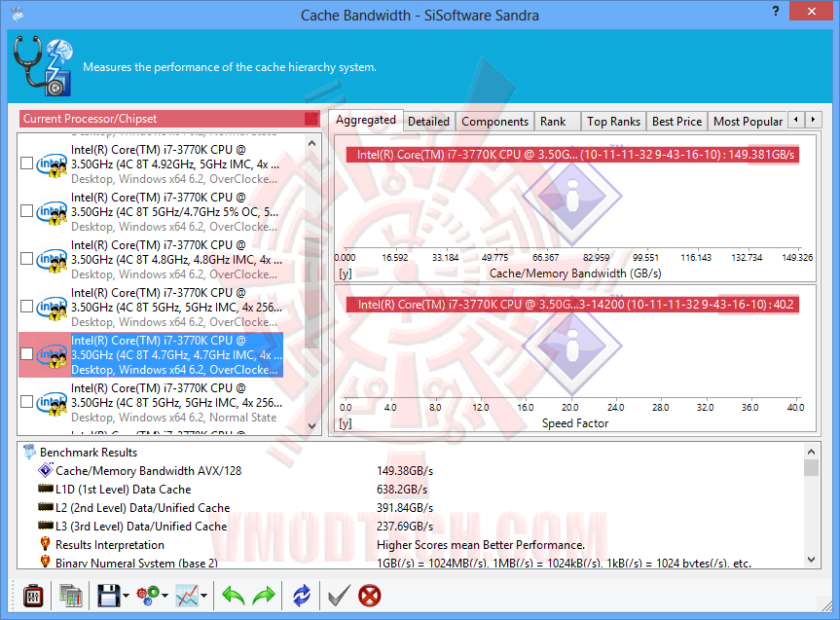Select the '638.2GB/s' L1D value

[x=402, y=490]
